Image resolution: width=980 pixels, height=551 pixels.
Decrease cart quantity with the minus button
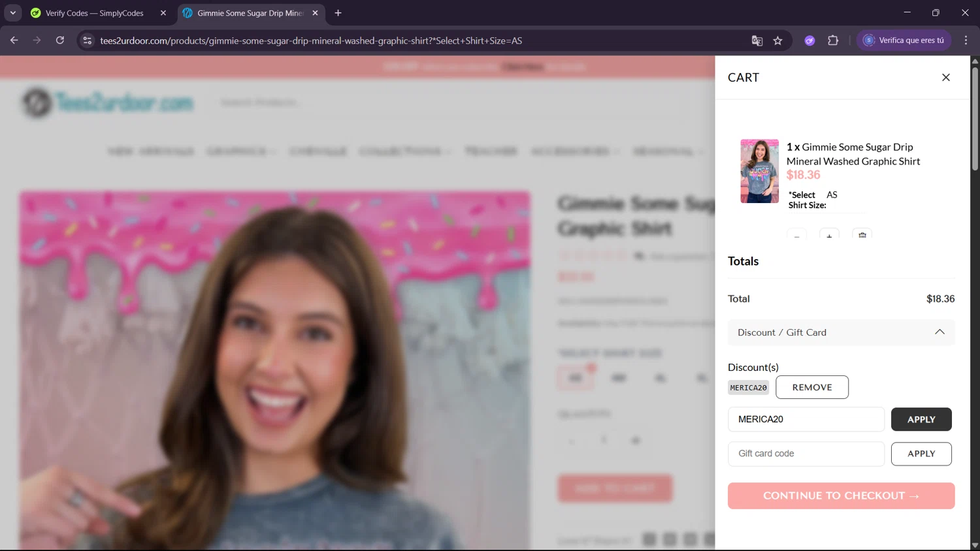[796, 234]
